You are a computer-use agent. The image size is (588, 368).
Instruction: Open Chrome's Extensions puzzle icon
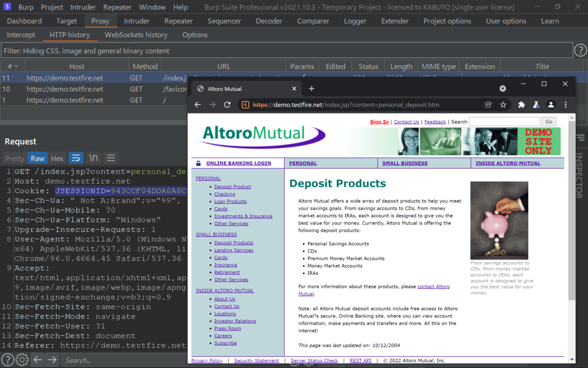[x=522, y=105]
